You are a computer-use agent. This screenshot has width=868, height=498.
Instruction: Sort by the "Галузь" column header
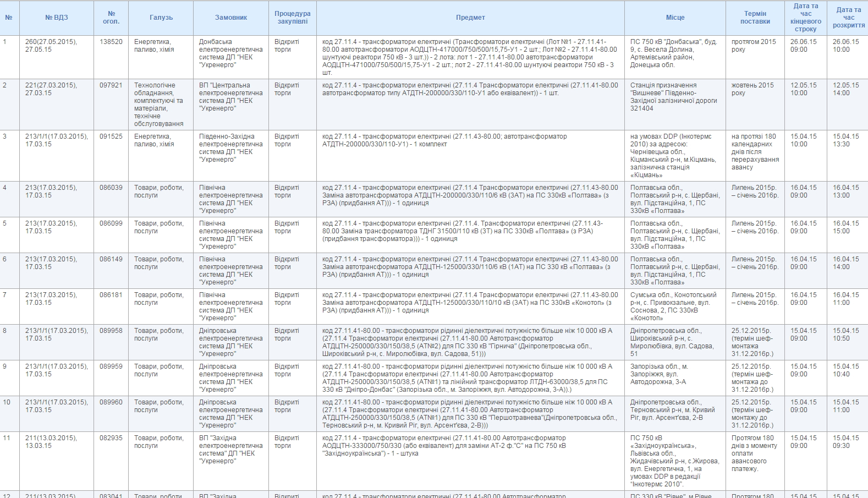point(161,18)
